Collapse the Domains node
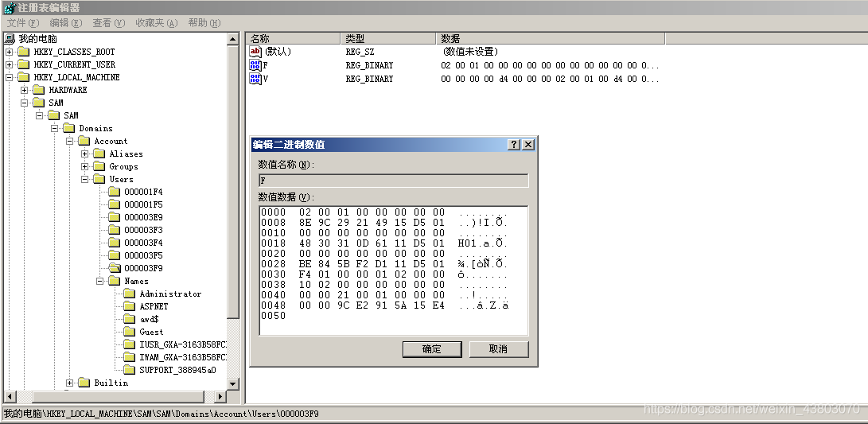 54,128
